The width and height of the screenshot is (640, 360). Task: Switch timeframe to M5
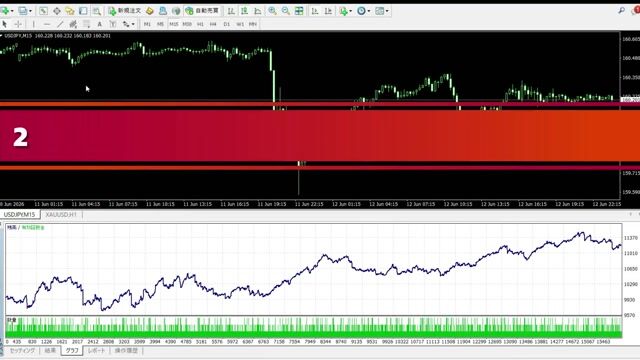click(160, 24)
